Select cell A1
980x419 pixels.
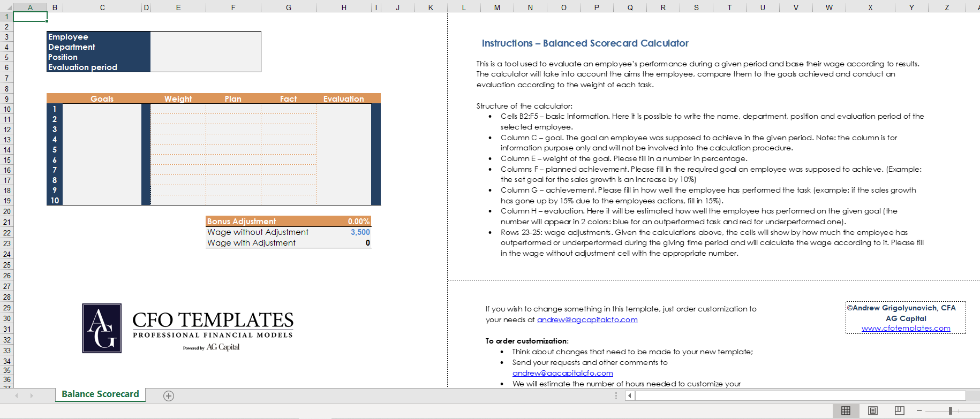[30, 17]
